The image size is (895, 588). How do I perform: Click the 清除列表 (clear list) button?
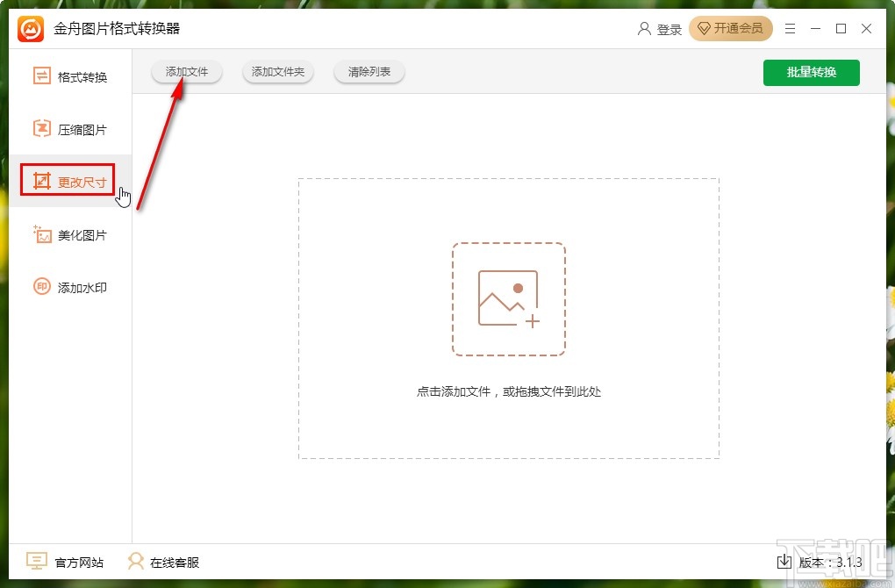tap(369, 72)
